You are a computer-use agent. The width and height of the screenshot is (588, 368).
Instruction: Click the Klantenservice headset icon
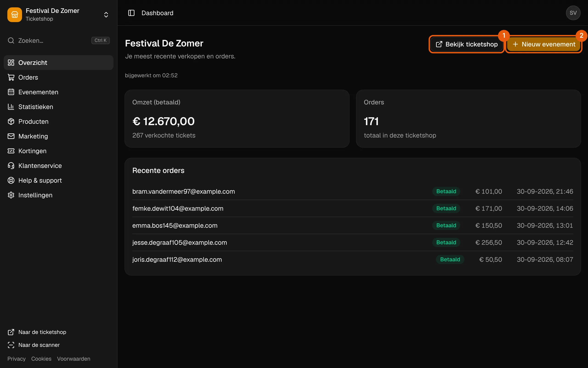pos(11,166)
